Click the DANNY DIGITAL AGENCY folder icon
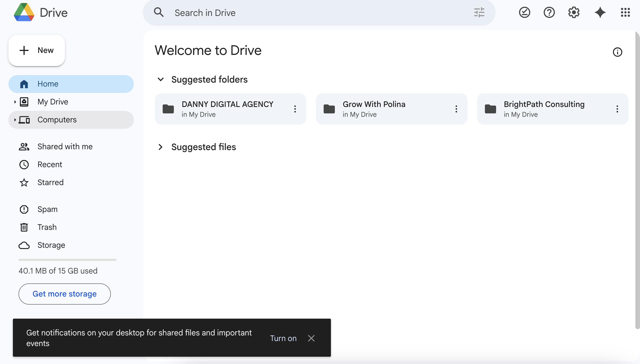This screenshot has height=364, width=640. 168,109
